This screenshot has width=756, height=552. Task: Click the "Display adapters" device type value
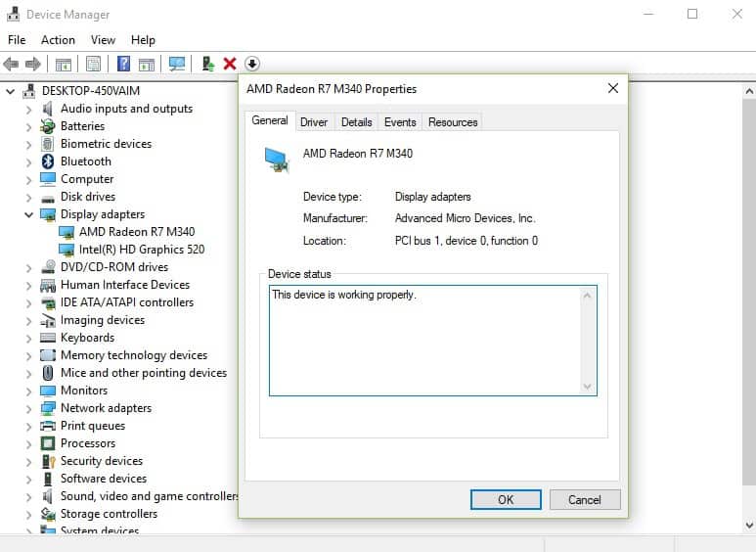click(x=433, y=197)
